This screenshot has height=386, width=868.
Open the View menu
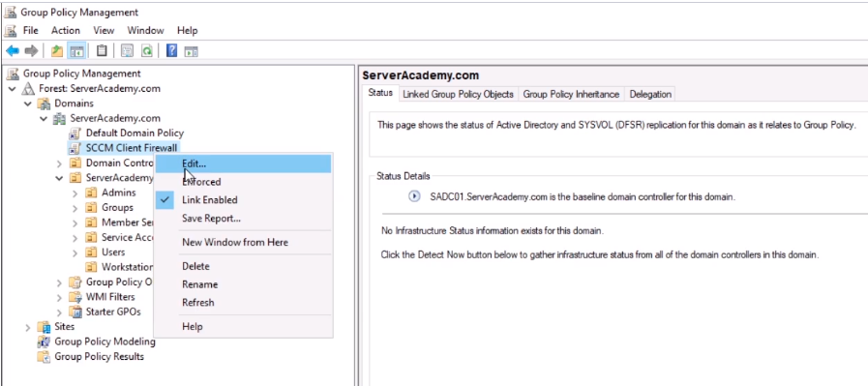[104, 30]
